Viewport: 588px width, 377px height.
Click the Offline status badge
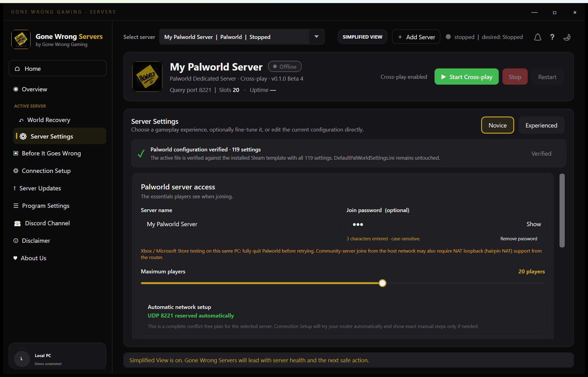pyautogui.click(x=285, y=67)
